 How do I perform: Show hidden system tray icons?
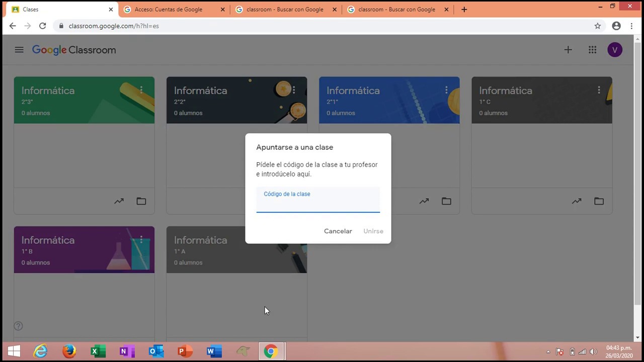point(548,352)
